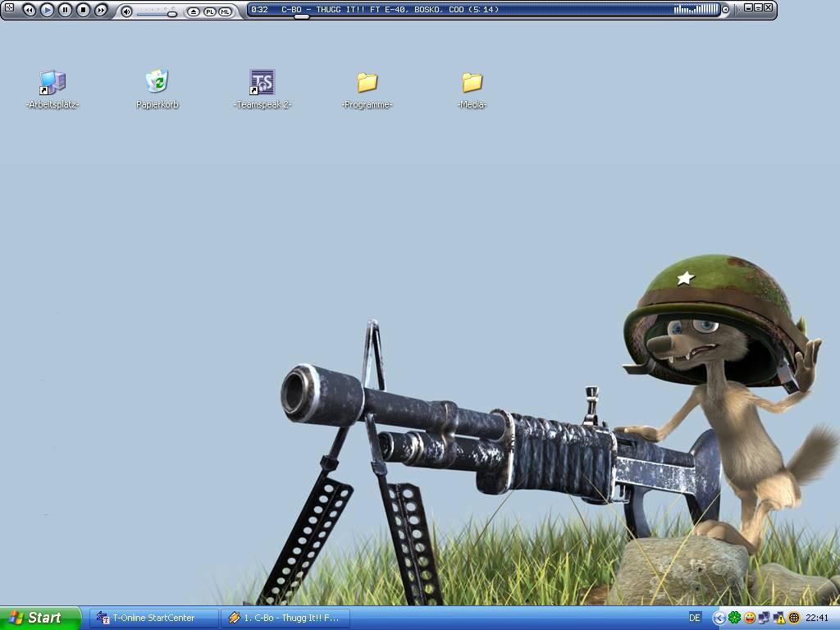Open the Windows Start menu
Screen dimensions: 840x630
coord(40,618)
